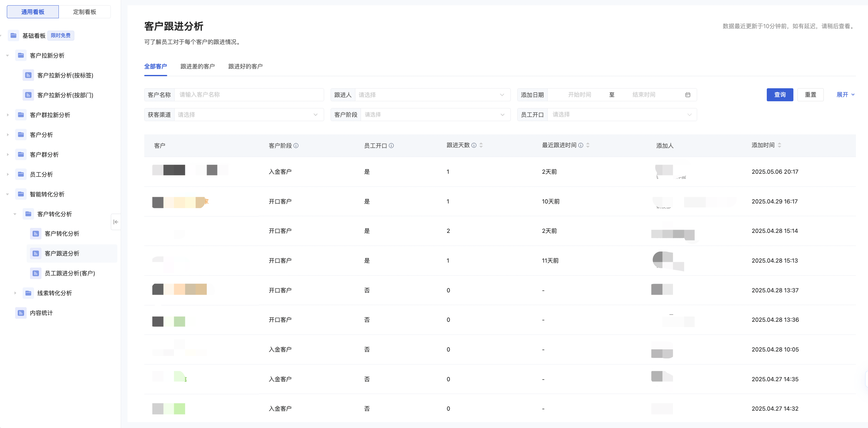Collapse the 智能转化分析 tree node

point(7,194)
